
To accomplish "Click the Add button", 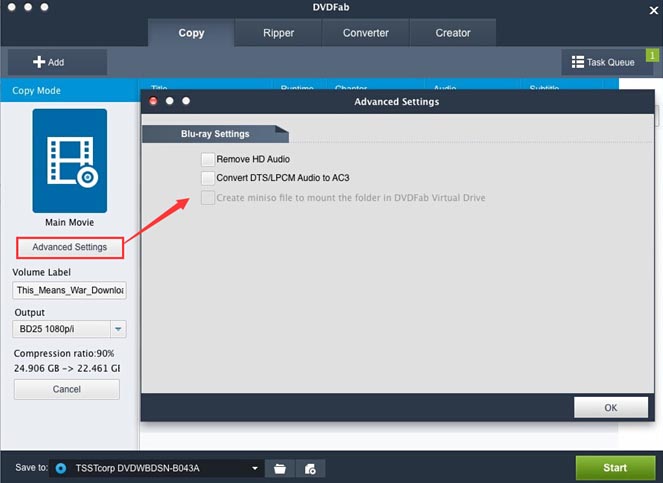I will tap(57, 62).
